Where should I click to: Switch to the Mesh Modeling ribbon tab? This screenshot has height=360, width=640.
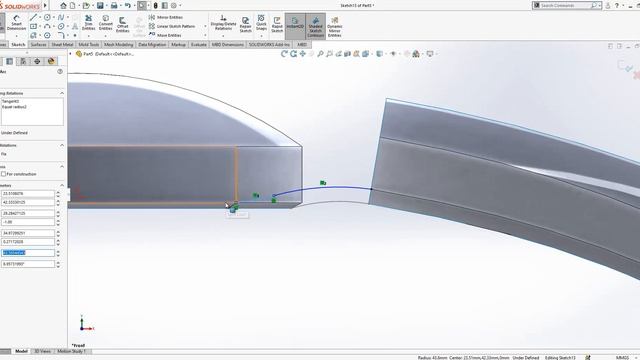118,44
